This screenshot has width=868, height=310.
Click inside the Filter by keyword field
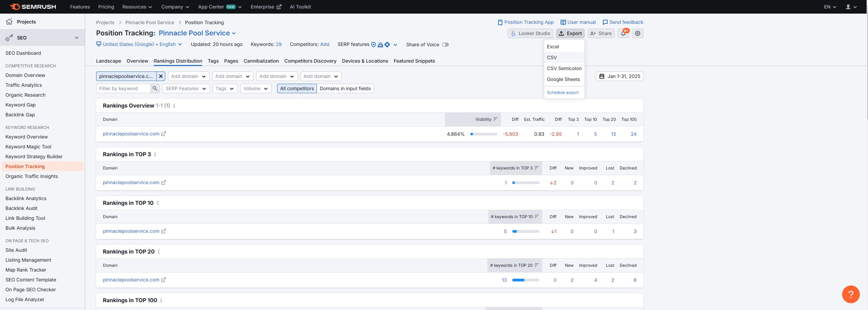pos(123,88)
